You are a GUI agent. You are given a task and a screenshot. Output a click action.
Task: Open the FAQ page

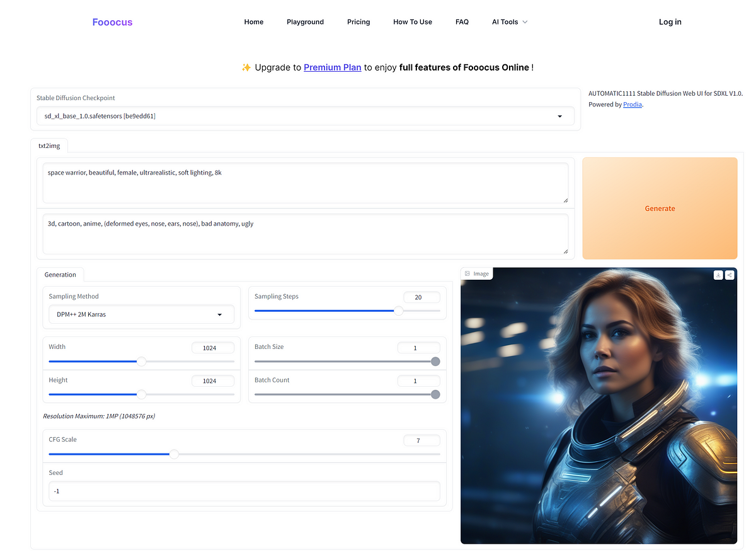462,22
